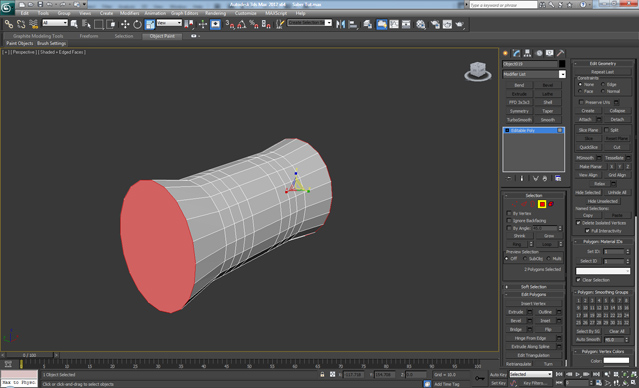Open the Selected key mode dropdown
Screen dimensions: 639x388
(531, 374)
